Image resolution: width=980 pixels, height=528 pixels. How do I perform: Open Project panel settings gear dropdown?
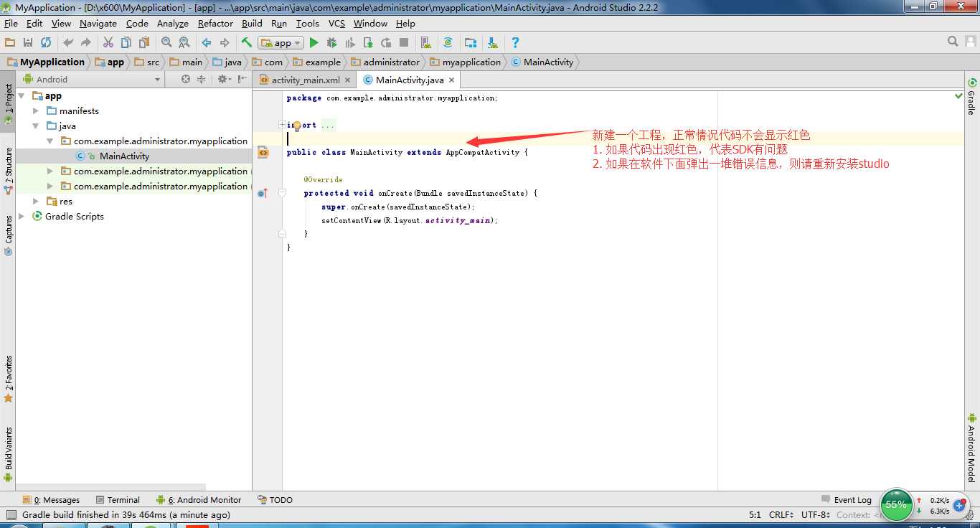point(224,79)
